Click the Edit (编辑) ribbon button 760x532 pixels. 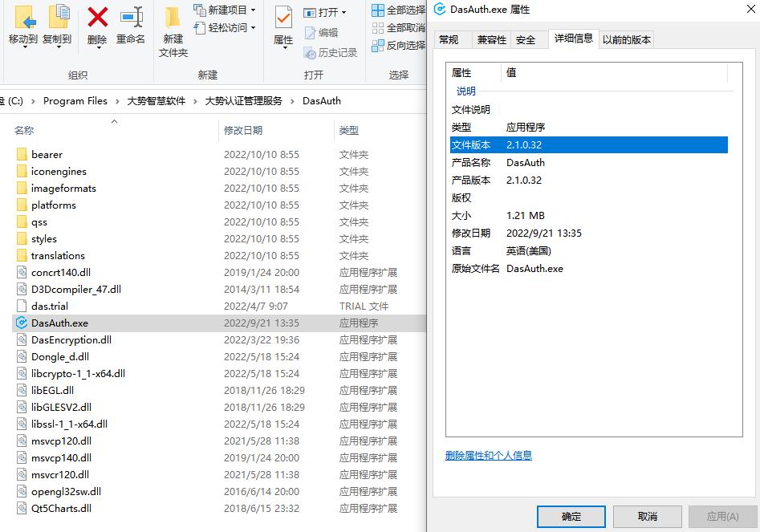pos(321,32)
